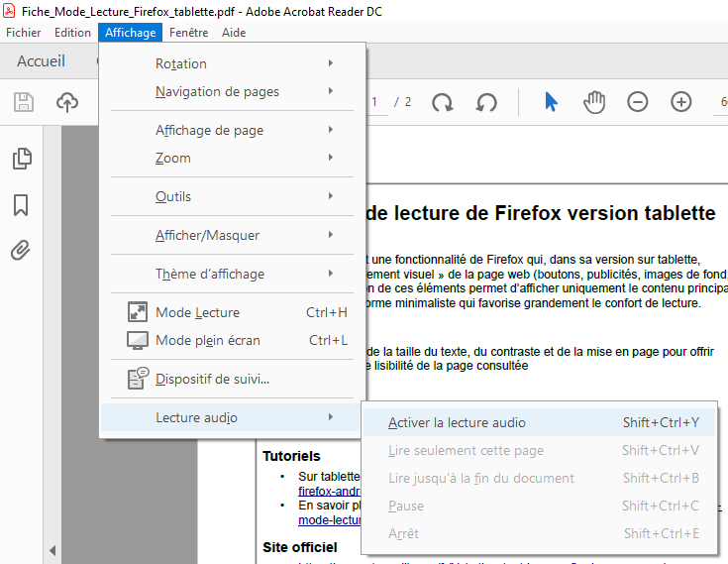Open the Fenêtre menu
728x564 pixels.
click(x=188, y=33)
